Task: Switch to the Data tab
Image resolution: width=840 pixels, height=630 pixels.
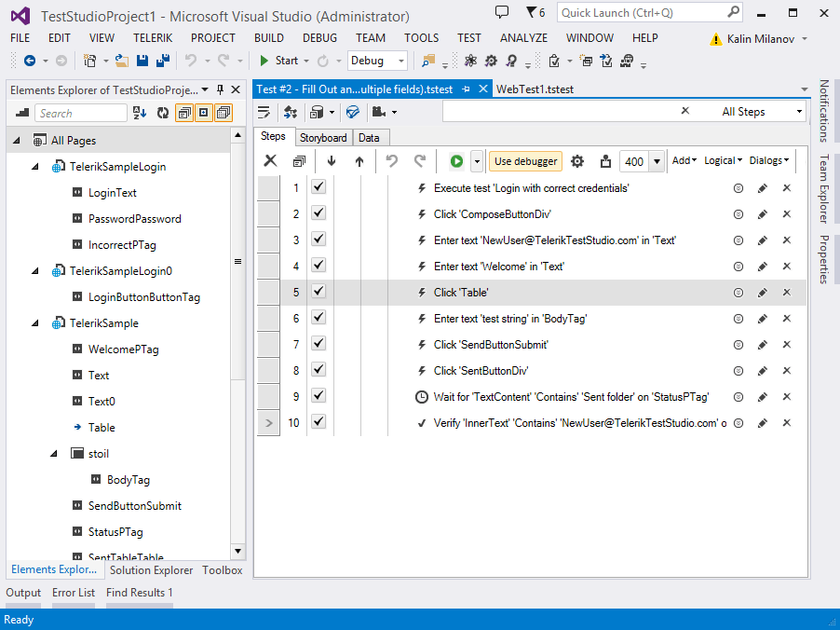Action: 369,138
